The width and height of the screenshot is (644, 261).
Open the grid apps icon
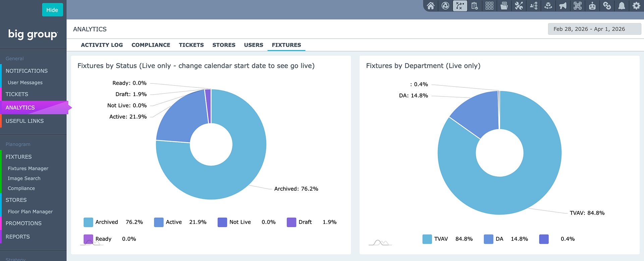[x=489, y=6]
